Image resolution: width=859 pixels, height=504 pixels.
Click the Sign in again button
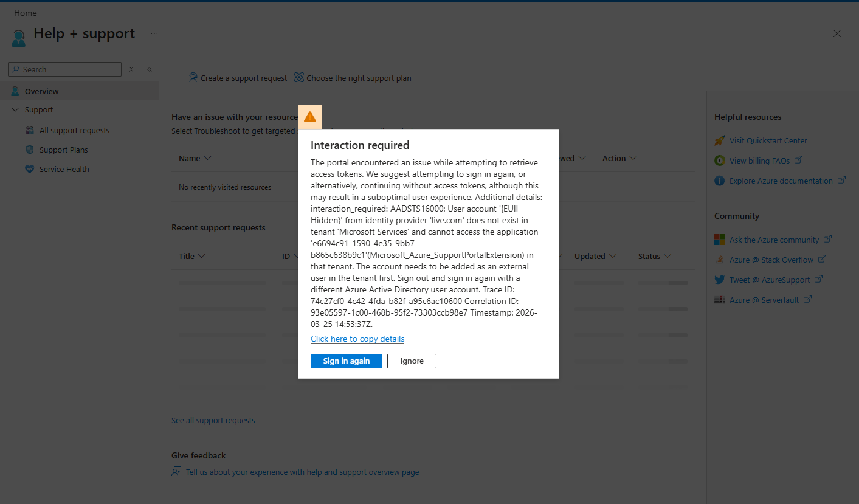pyautogui.click(x=347, y=361)
